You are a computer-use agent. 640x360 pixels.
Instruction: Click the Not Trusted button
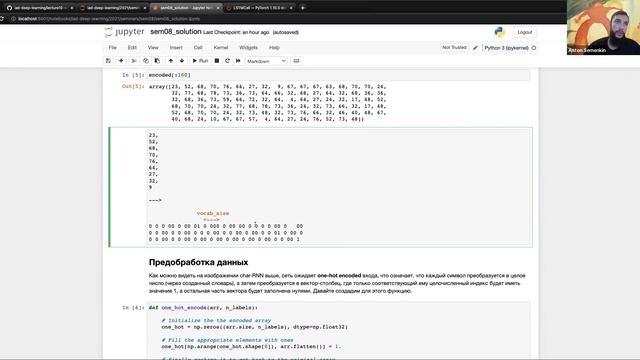[x=454, y=48]
